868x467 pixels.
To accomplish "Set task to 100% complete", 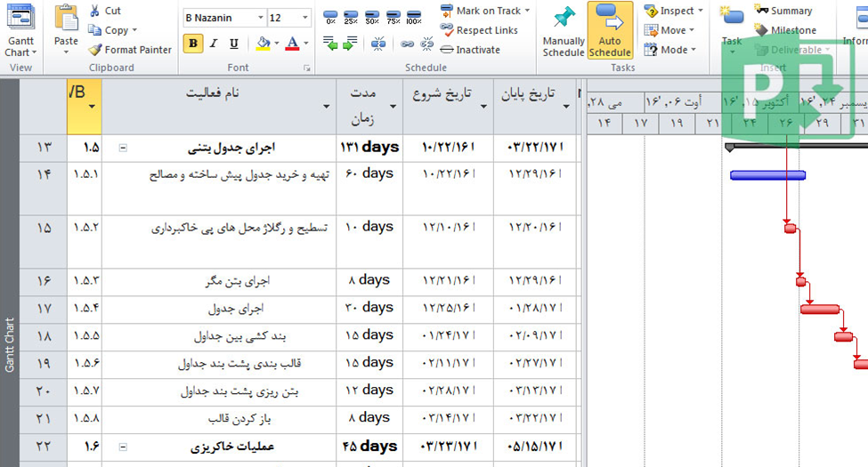I will click(413, 17).
